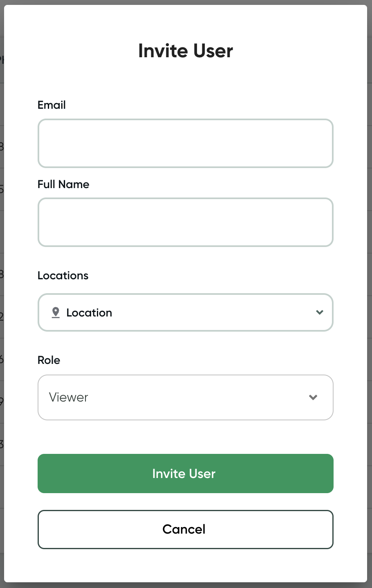Click the Locations field label
The height and width of the screenshot is (588, 372).
click(63, 276)
